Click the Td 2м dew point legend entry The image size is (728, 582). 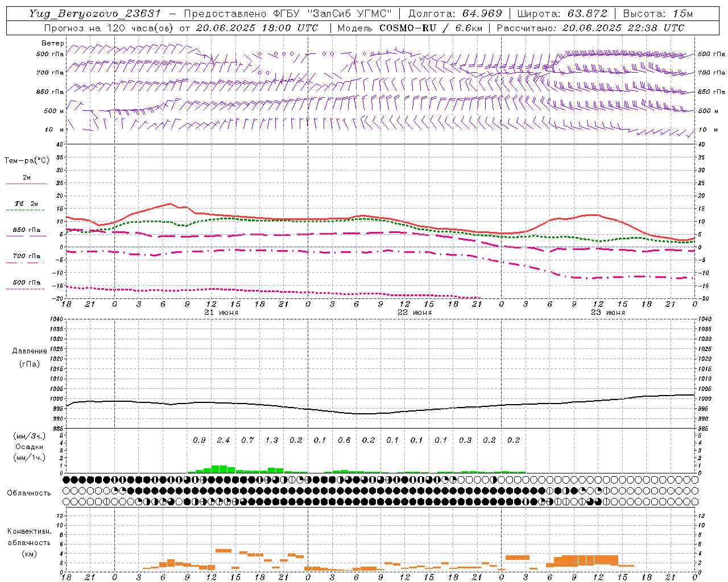pos(27,203)
